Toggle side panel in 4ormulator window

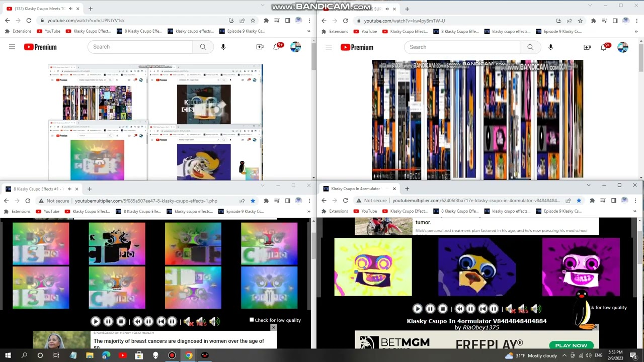pos(613,201)
